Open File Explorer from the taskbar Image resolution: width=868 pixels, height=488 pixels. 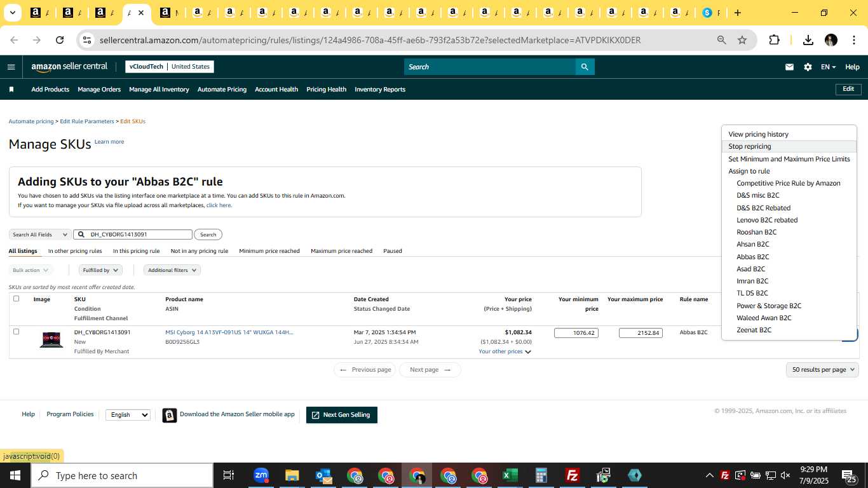tap(292, 475)
